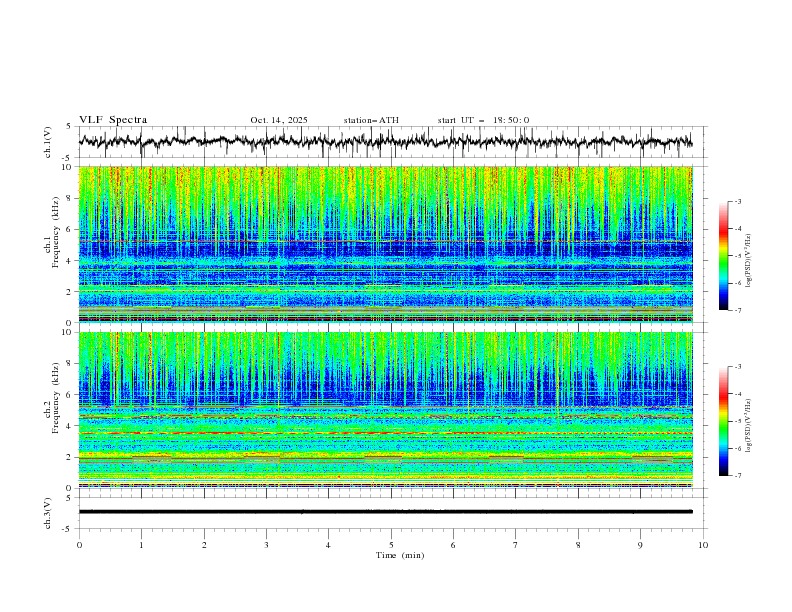Click the ch.1 waveform trace panel
This screenshot has width=792, height=612.
click(x=392, y=142)
